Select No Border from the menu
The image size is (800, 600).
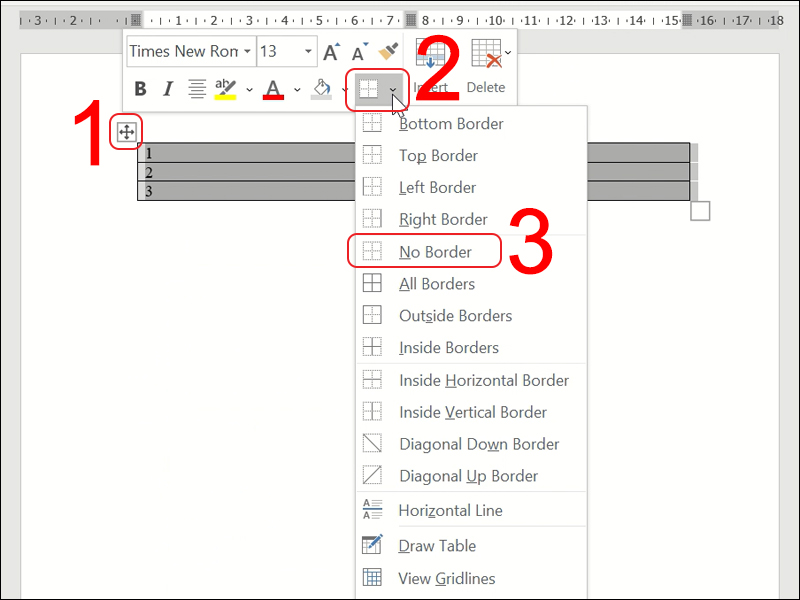click(435, 252)
